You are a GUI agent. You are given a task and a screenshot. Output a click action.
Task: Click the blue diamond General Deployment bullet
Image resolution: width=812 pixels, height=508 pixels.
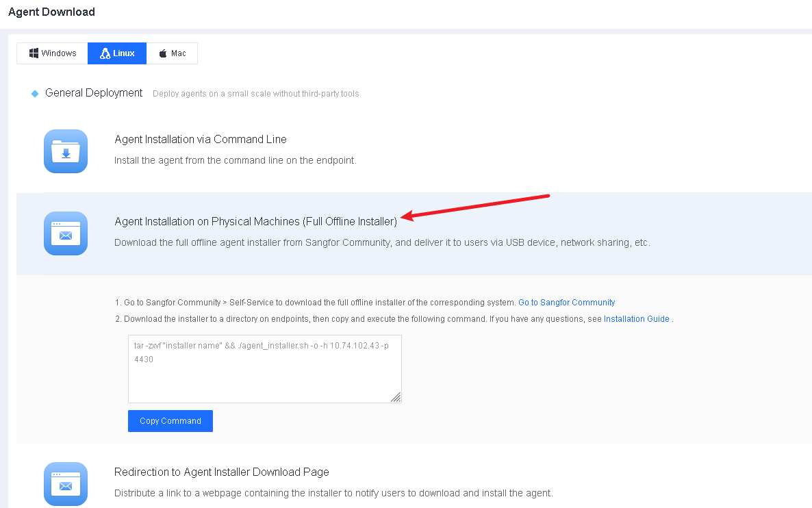[x=35, y=93]
